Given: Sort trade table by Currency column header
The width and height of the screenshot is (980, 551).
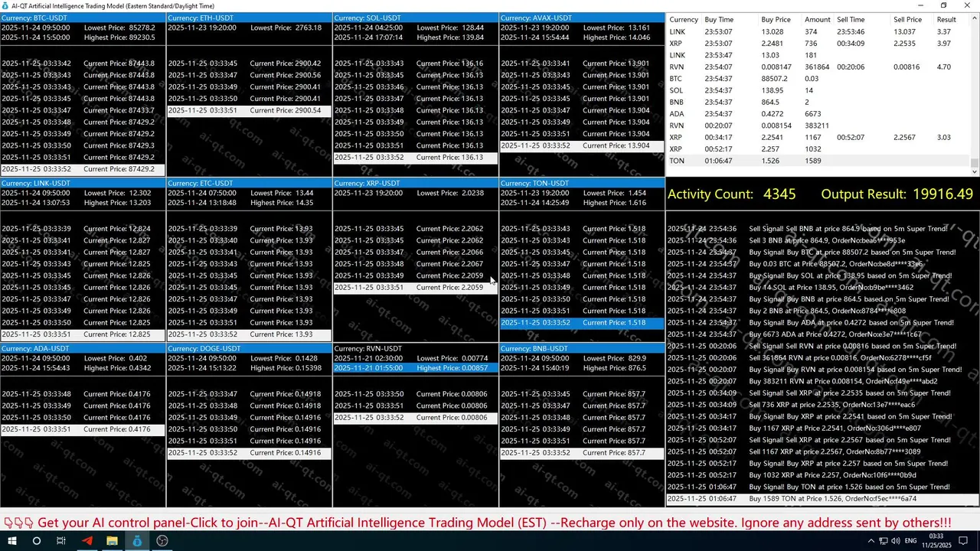Looking at the screenshot, I should tap(684, 20).
